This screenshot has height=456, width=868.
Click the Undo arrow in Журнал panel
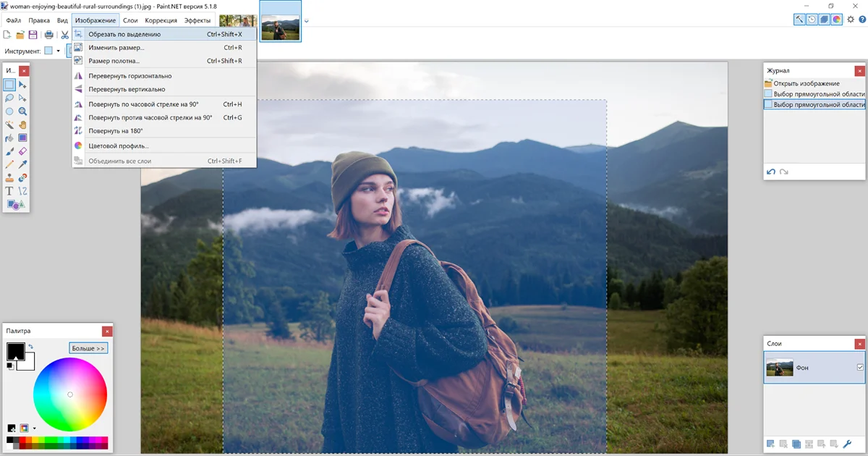771,172
